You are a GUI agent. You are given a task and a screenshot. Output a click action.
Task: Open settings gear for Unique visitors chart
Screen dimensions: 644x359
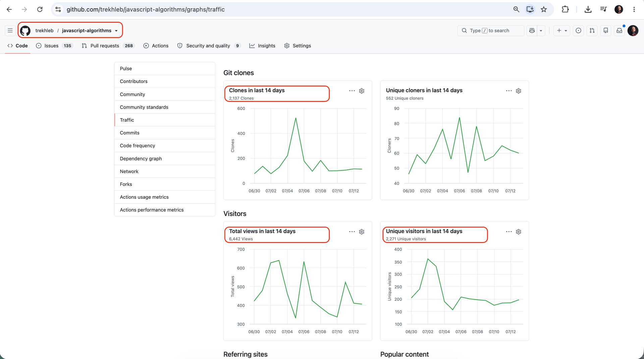519,232
